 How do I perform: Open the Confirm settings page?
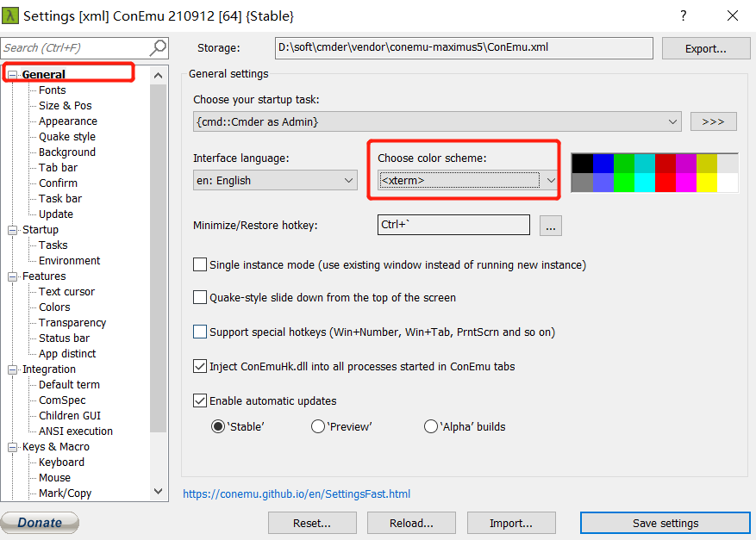(58, 183)
